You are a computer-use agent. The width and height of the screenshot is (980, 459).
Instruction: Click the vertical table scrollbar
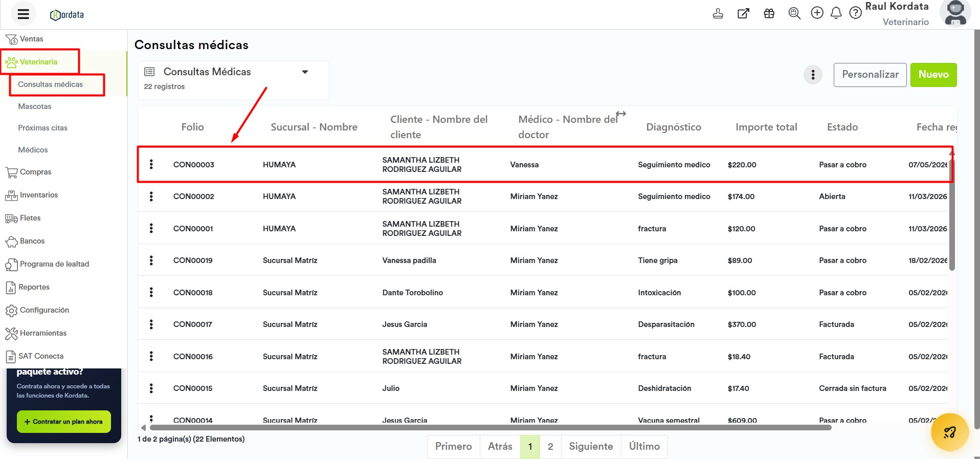coord(952,214)
